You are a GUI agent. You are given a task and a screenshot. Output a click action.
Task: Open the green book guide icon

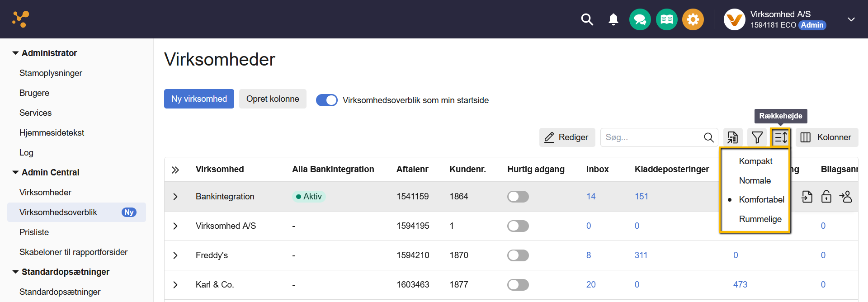tap(666, 19)
